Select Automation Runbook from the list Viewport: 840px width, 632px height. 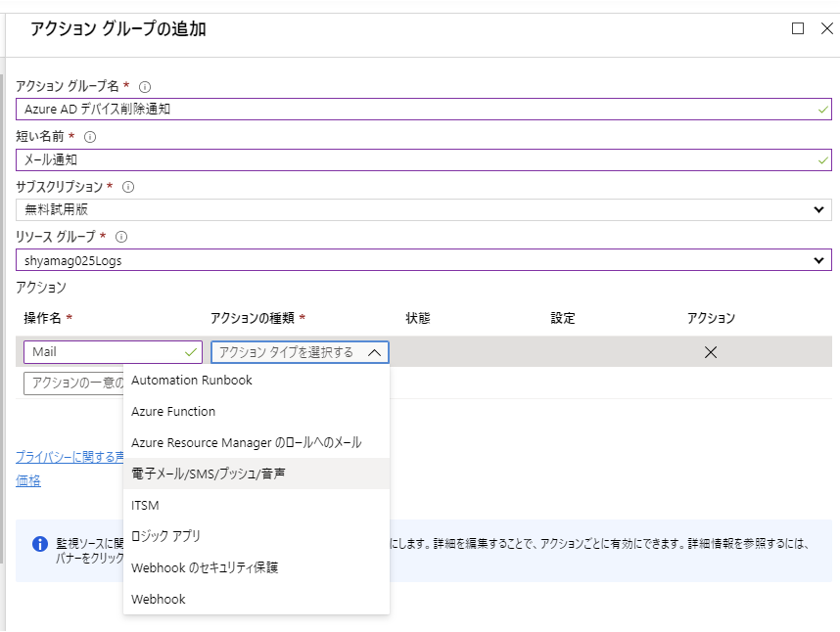click(x=257, y=380)
